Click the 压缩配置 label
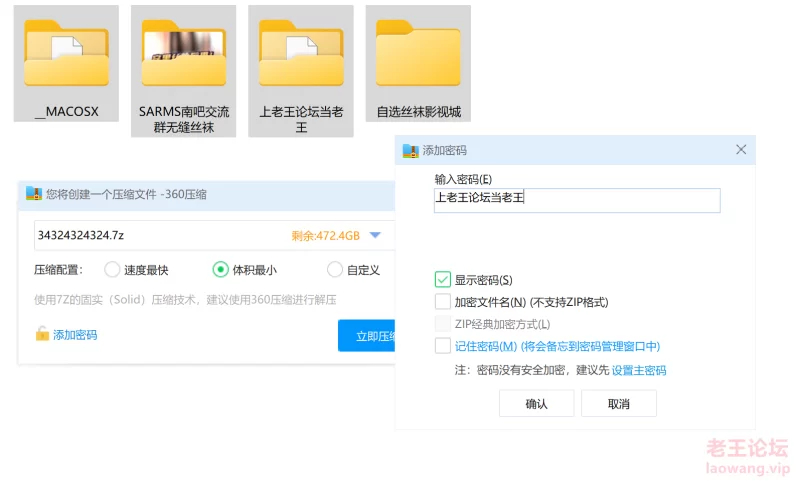Viewport: 800px width, 481px height. 58,270
